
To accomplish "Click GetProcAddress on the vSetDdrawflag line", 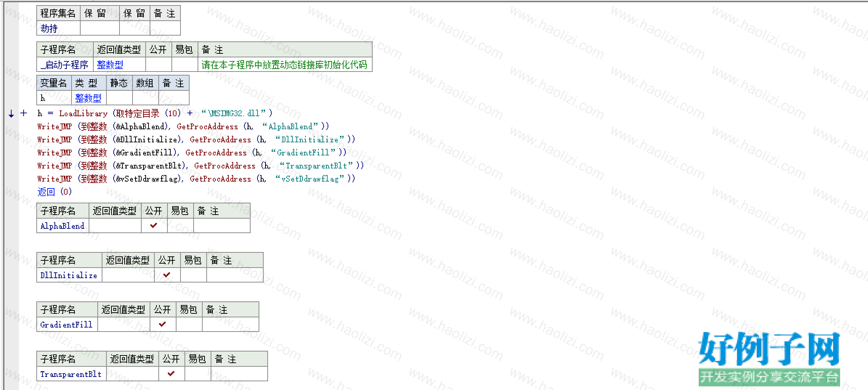I will 220,179.
